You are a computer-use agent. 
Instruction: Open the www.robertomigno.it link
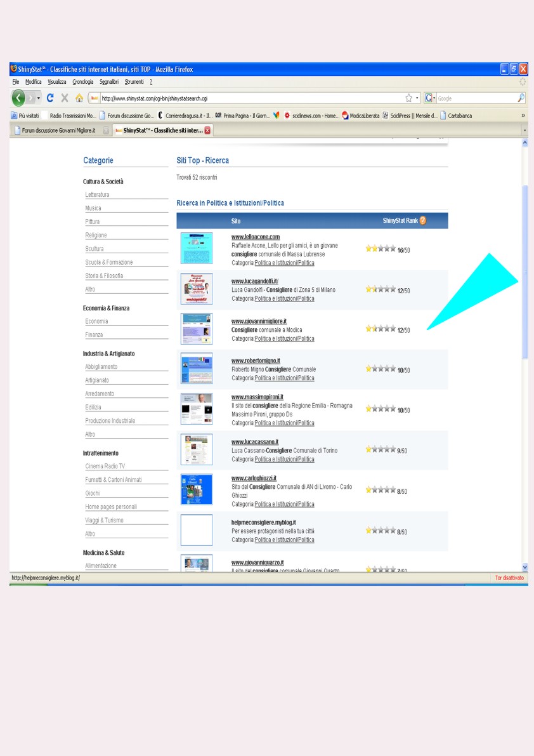(x=256, y=361)
